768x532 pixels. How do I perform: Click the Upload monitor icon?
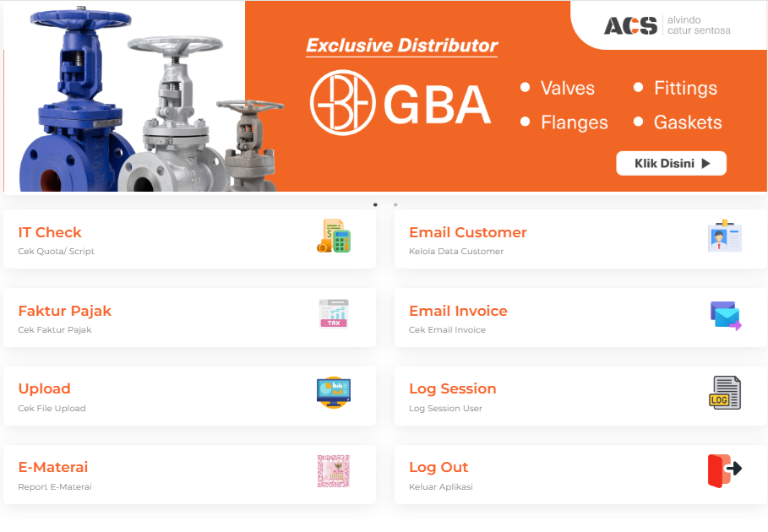(x=334, y=393)
